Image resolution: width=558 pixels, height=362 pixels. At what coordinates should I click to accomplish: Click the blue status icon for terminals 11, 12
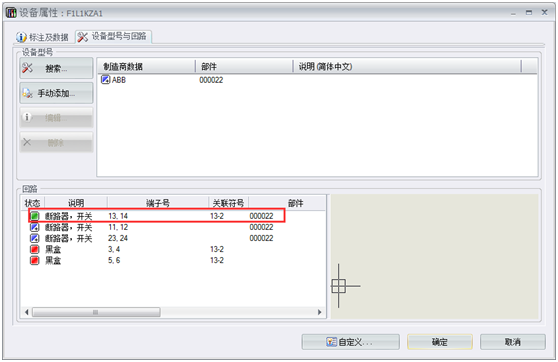(35, 227)
